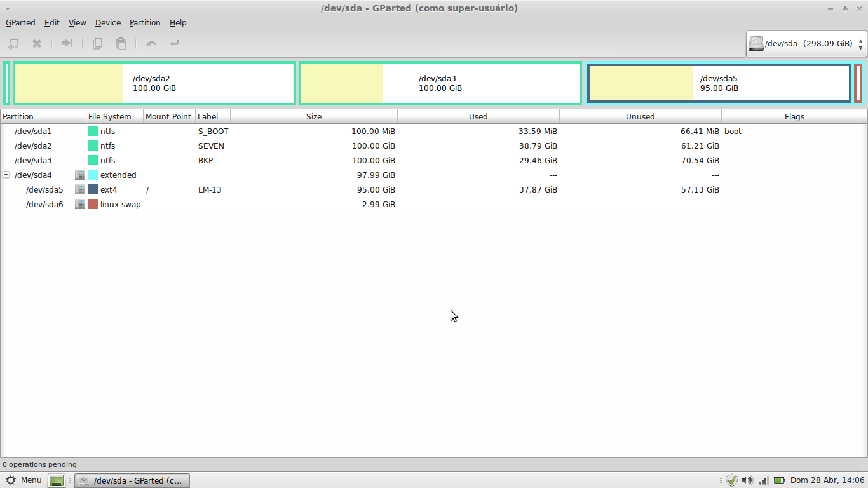868x488 pixels.
Task: Open the Partition menu
Action: pos(145,22)
